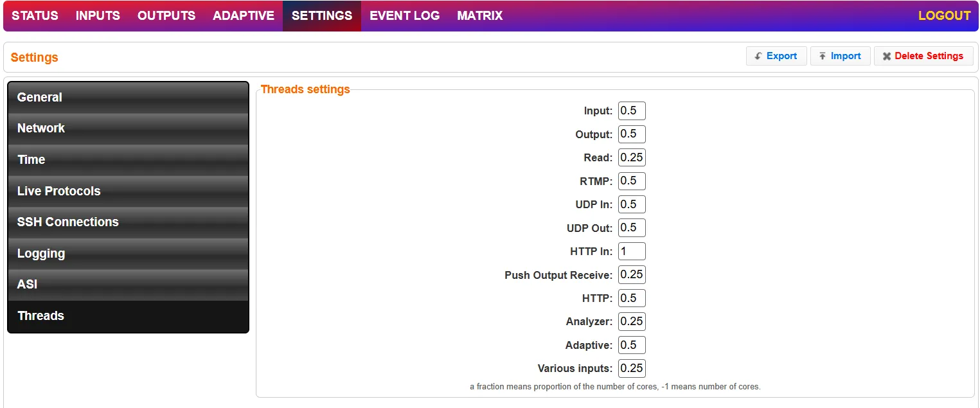The image size is (980, 408).
Task: Import settings from file
Action: (x=840, y=56)
